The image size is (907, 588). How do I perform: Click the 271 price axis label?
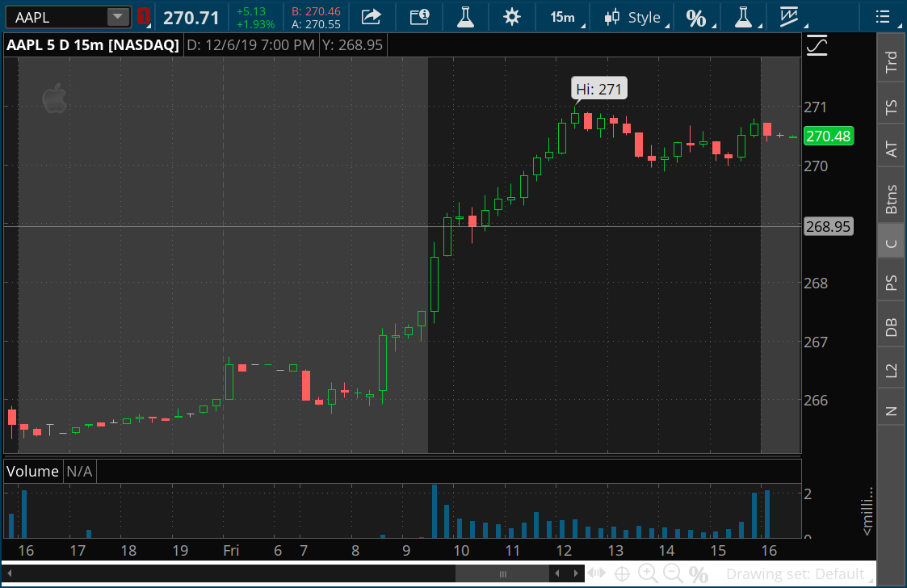pyautogui.click(x=816, y=107)
